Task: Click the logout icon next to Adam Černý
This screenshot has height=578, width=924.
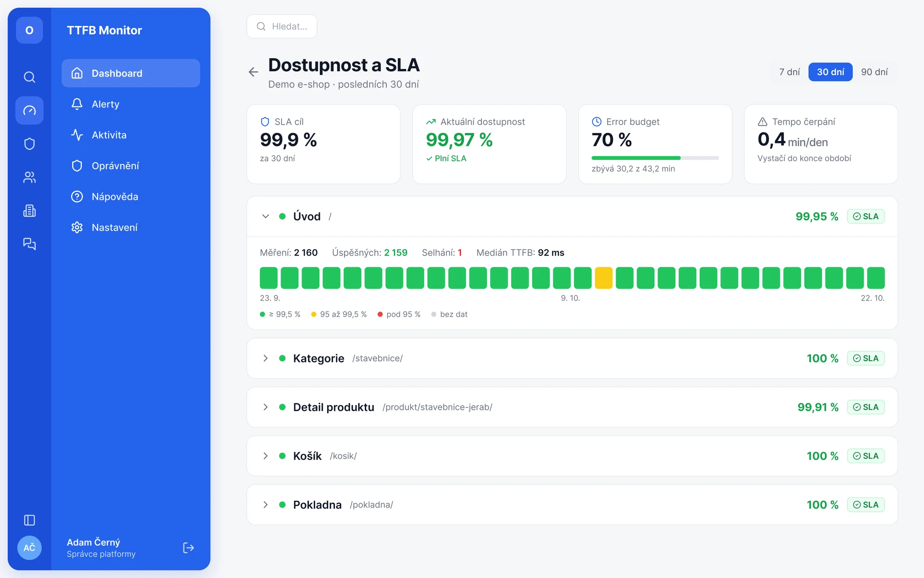Action: [189, 548]
